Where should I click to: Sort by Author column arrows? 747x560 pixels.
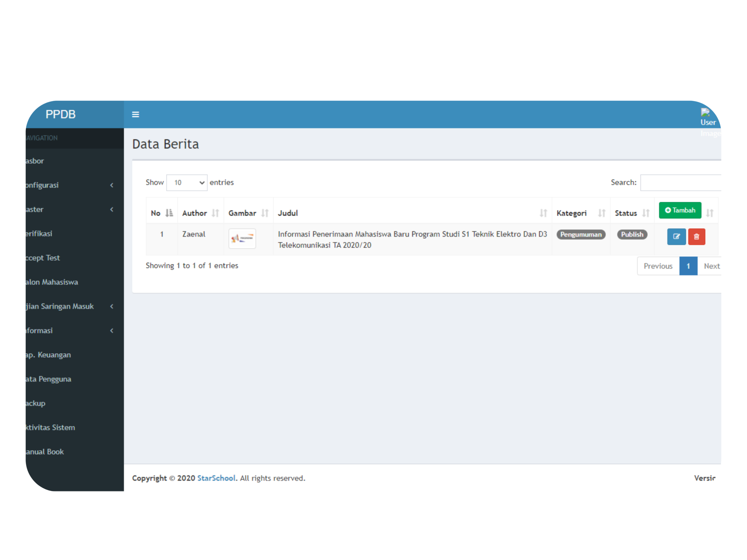215,213
